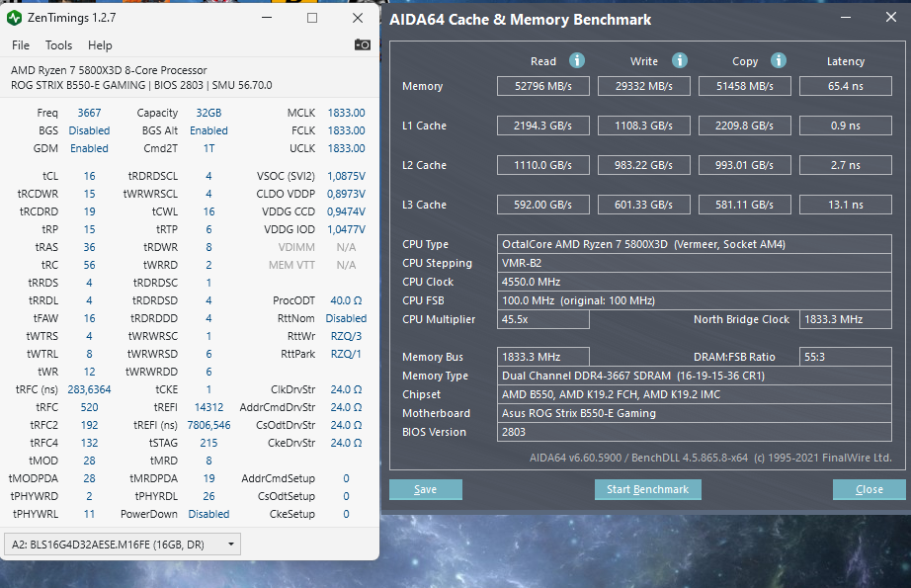Click the L3 Cache write value 601.33 GB/s
The height and width of the screenshot is (588, 911).
click(x=644, y=205)
